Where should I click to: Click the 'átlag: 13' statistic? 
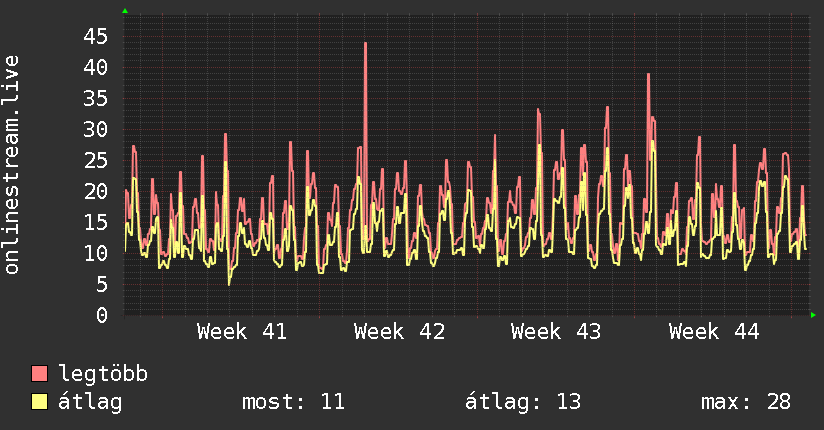[x=523, y=402]
